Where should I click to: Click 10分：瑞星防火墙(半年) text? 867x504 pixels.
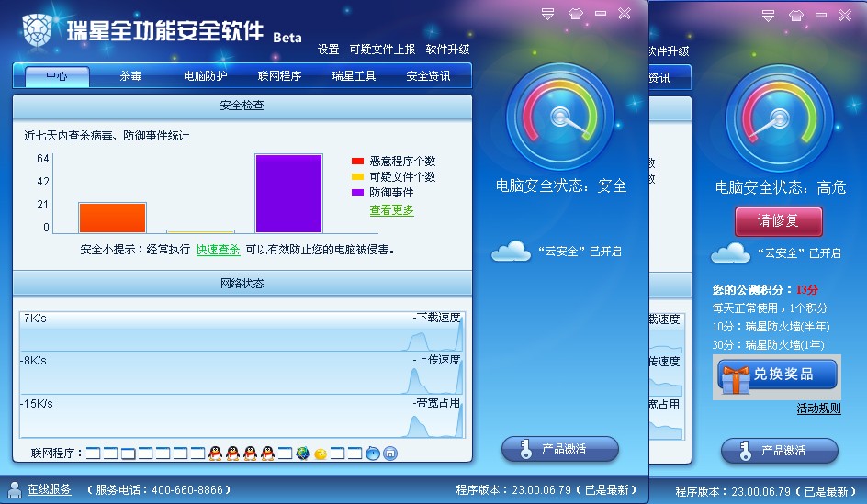tap(771, 327)
